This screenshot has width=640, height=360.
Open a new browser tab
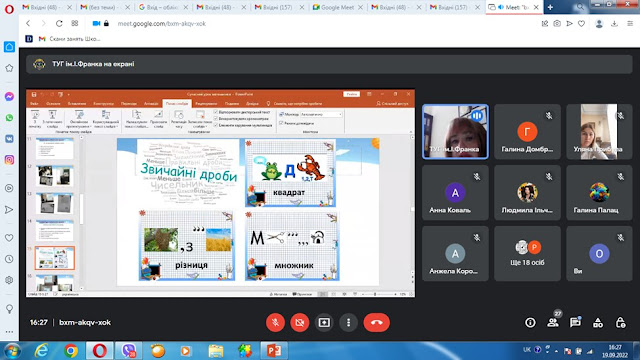pos(550,7)
